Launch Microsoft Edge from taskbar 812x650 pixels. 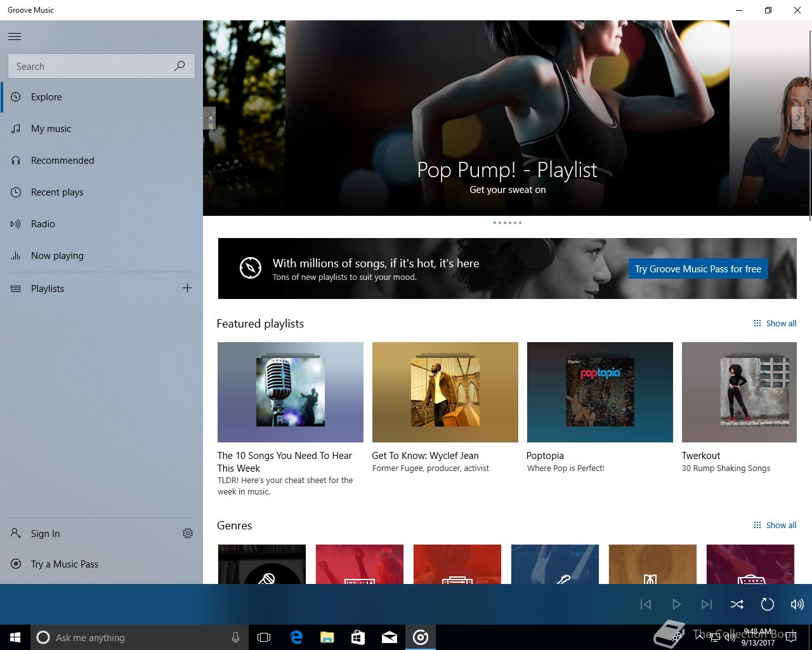[x=296, y=637]
